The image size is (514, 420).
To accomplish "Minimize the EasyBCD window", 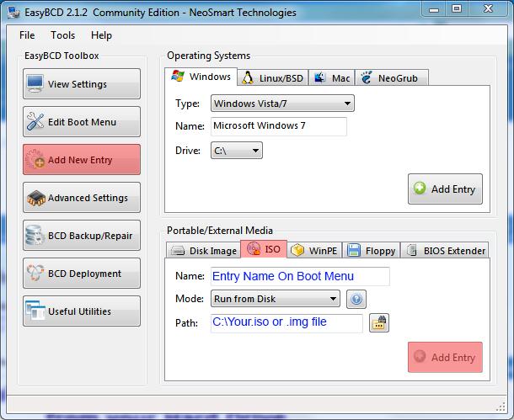I will pyautogui.click(x=434, y=10).
